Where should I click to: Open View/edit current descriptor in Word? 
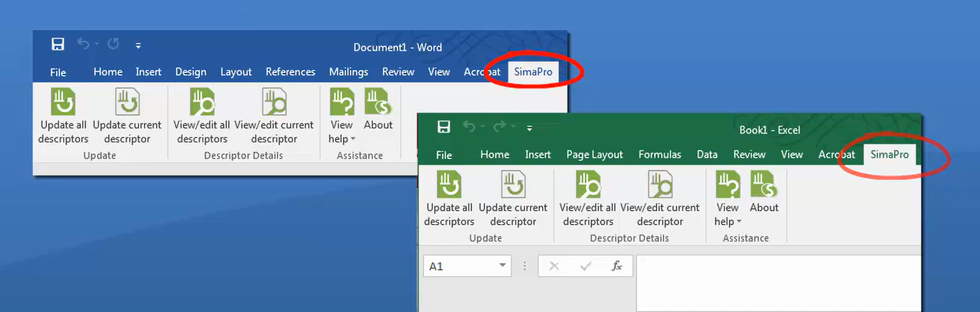click(x=274, y=103)
